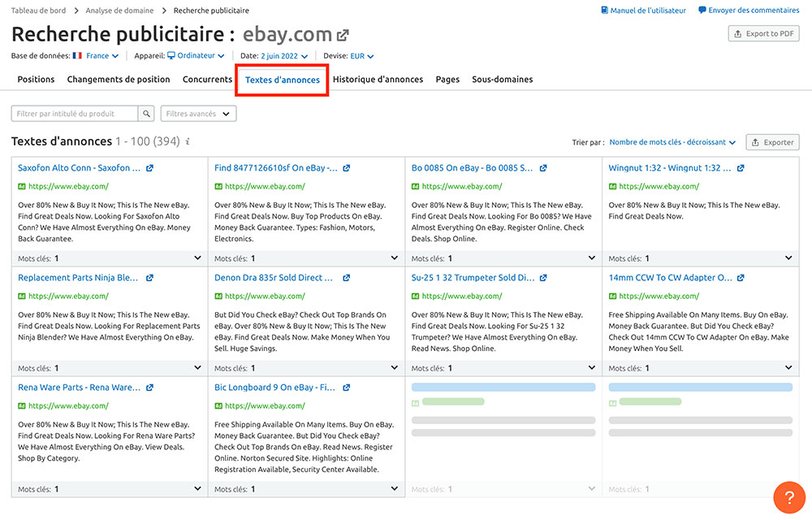The height and width of the screenshot is (520, 812).
Task: Switch to the Positions tab
Action: (x=36, y=80)
